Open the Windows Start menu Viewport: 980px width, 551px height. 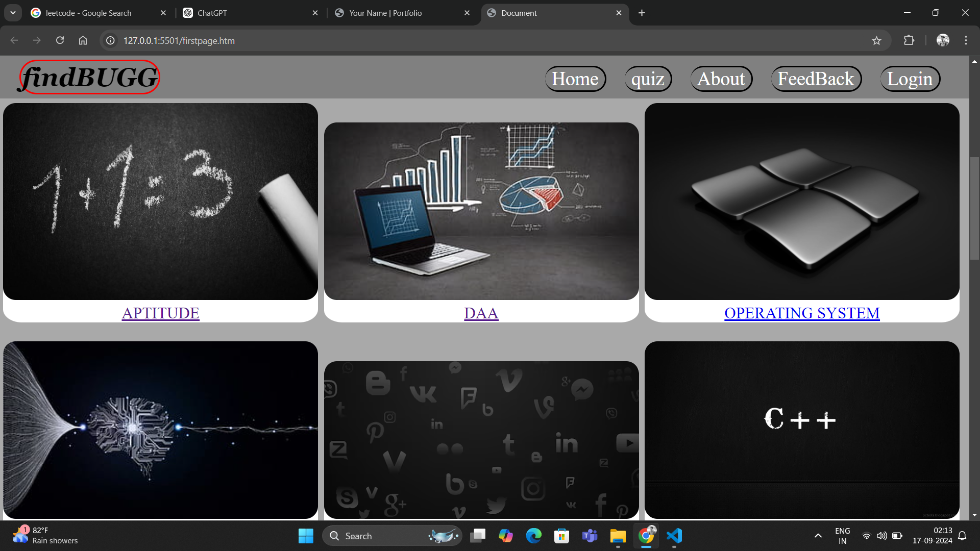[x=306, y=536]
